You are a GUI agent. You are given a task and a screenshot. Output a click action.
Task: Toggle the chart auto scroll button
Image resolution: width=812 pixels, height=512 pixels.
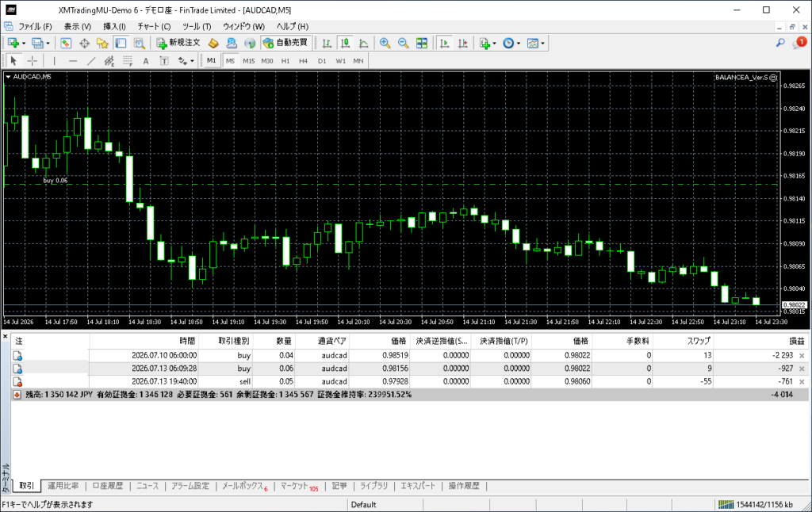444,43
